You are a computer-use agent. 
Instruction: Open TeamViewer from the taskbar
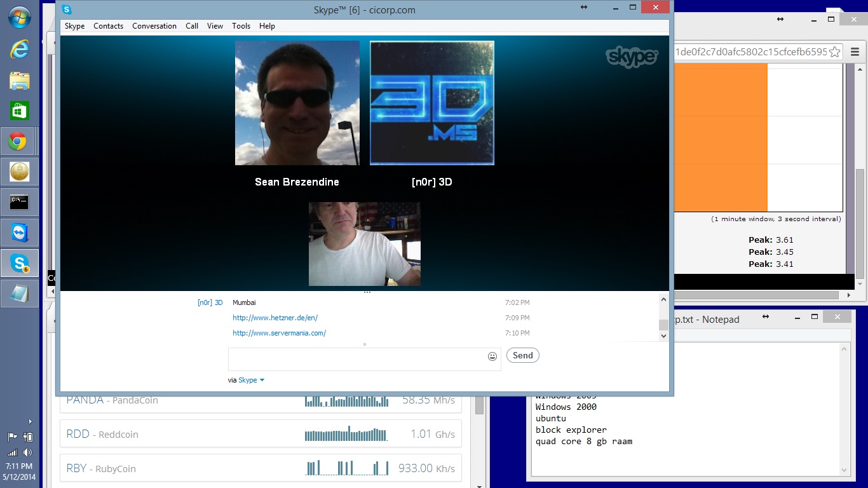(x=19, y=233)
